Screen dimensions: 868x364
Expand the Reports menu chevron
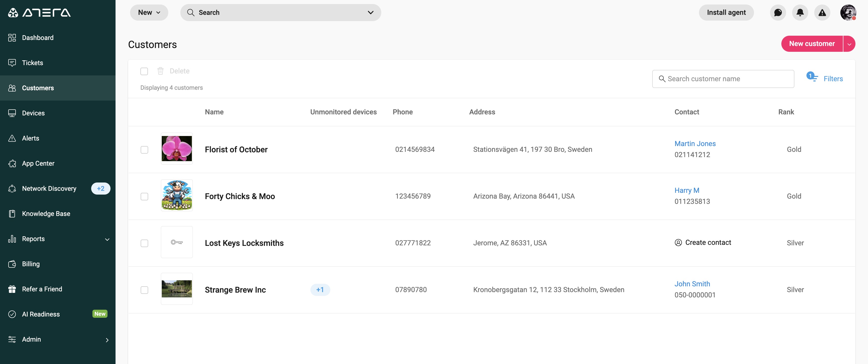tap(107, 239)
